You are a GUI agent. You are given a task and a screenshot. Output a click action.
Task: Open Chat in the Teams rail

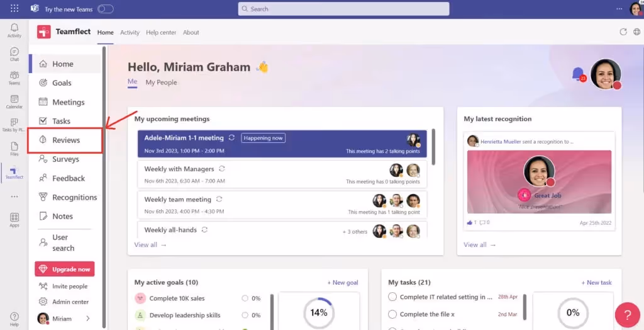(14, 54)
